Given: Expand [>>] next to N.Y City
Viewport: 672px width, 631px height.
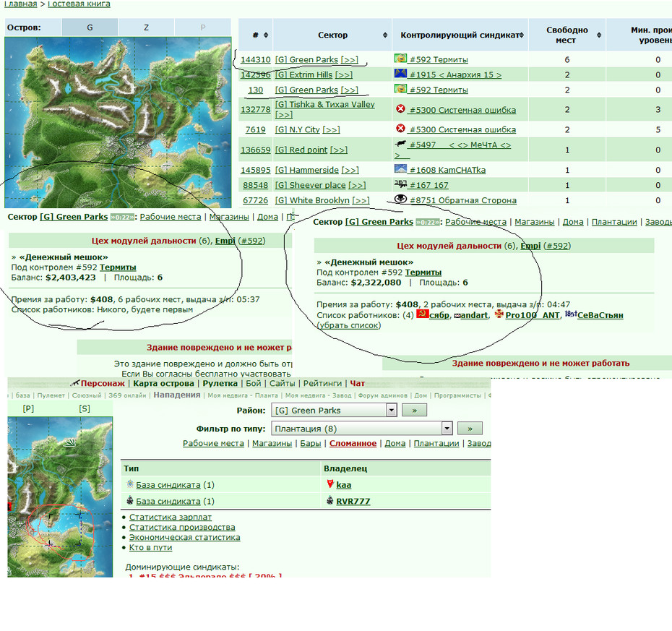Looking at the screenshot, I should coord(331,129).
